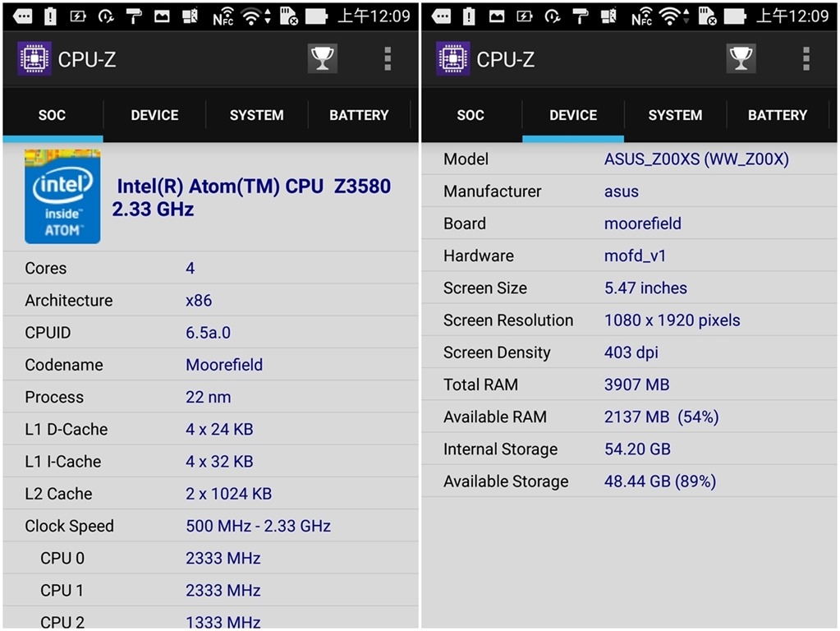
Task: Tap the Intel Atom Z3580 processor name
Action: click(253, 197)
